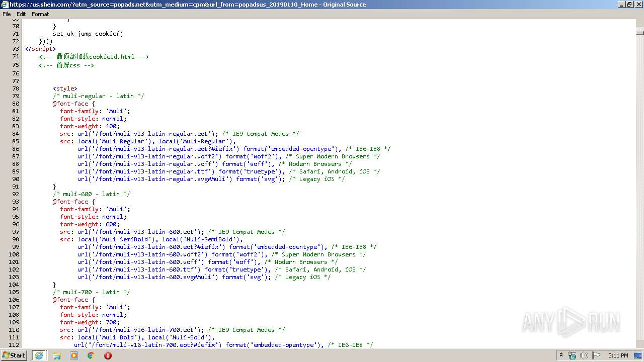The image size is (644, 362).
Task: Click the closing </script> tag
Action: coord(40,49)
